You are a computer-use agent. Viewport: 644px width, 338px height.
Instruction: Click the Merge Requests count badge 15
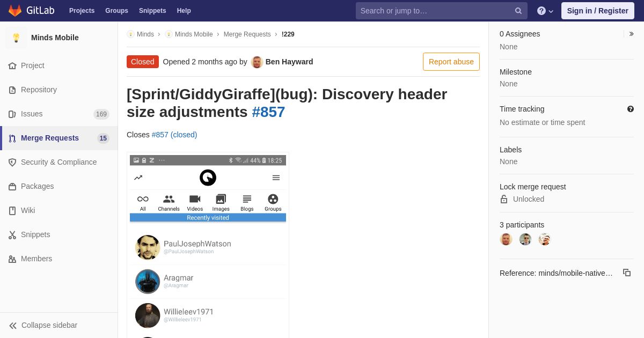103,138
